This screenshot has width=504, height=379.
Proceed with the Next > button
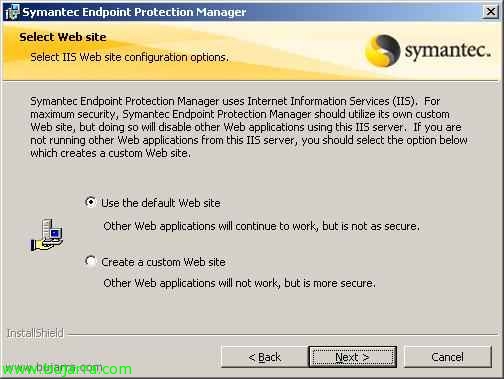tap(352, 357)
